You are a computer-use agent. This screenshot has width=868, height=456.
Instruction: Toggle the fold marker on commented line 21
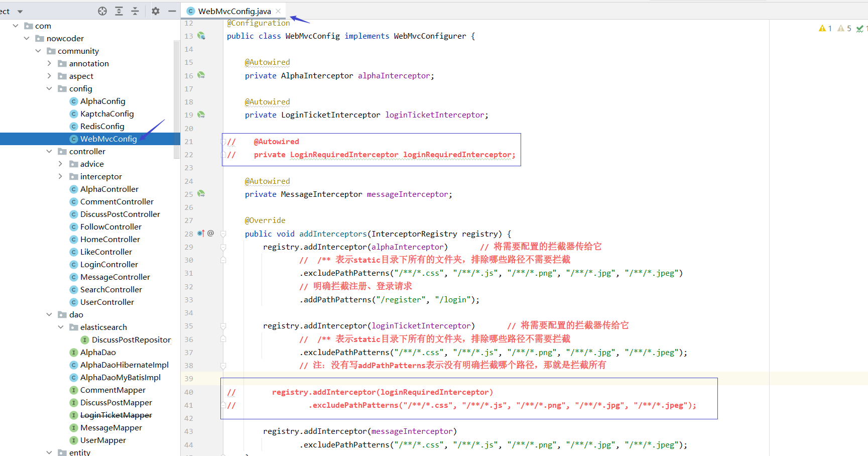(223, 142)
